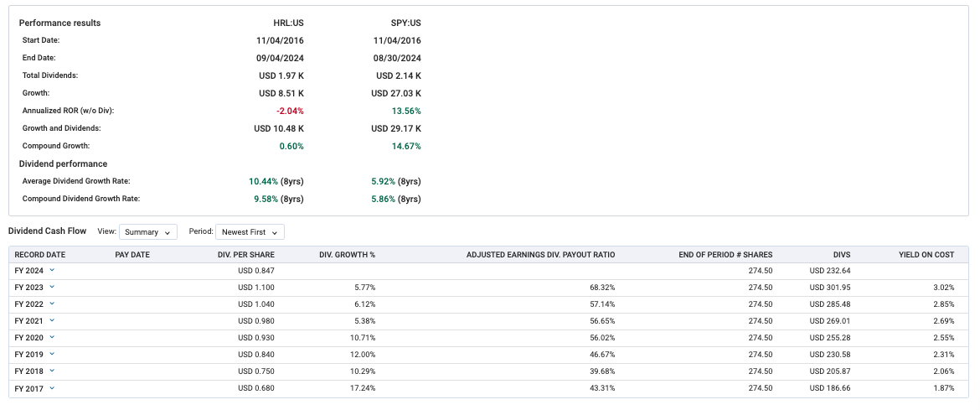Expand the FY 2020 row chevron

click(x=51, y=337)
